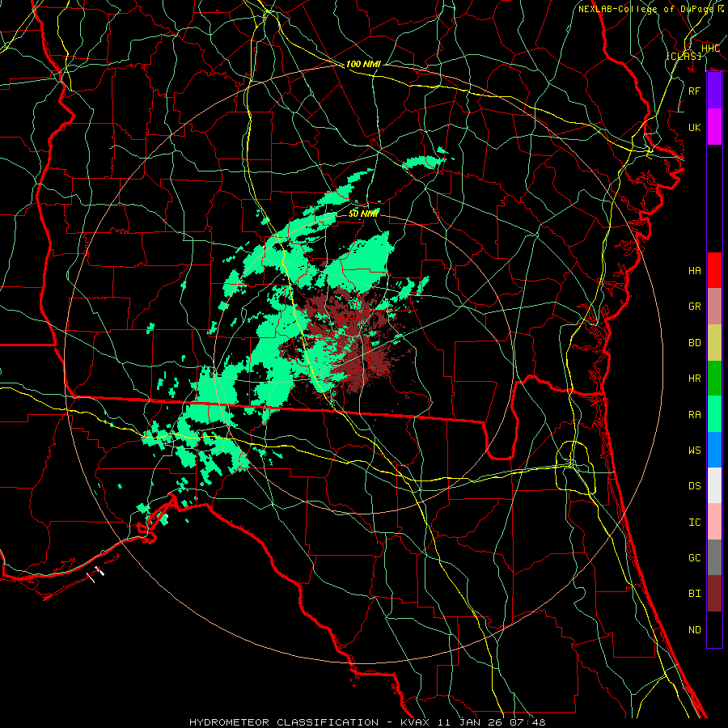Viewport: 728px width, 728px height.
Task: Click the blue WS legend swatch
Action: pos(714,450)
